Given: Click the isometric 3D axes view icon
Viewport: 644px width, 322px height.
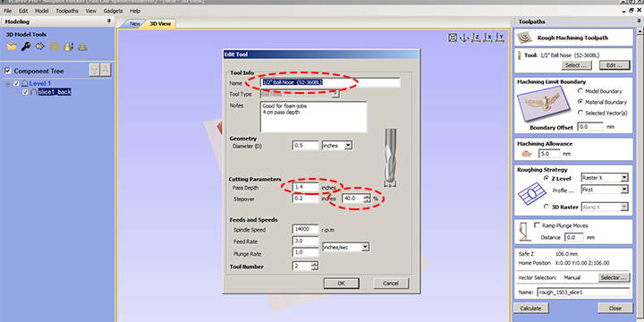Looking at the screenshot, I should [464, 38].
